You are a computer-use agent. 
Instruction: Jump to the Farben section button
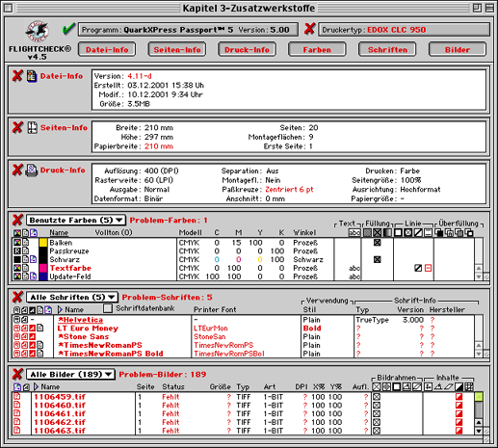[317, 49]
